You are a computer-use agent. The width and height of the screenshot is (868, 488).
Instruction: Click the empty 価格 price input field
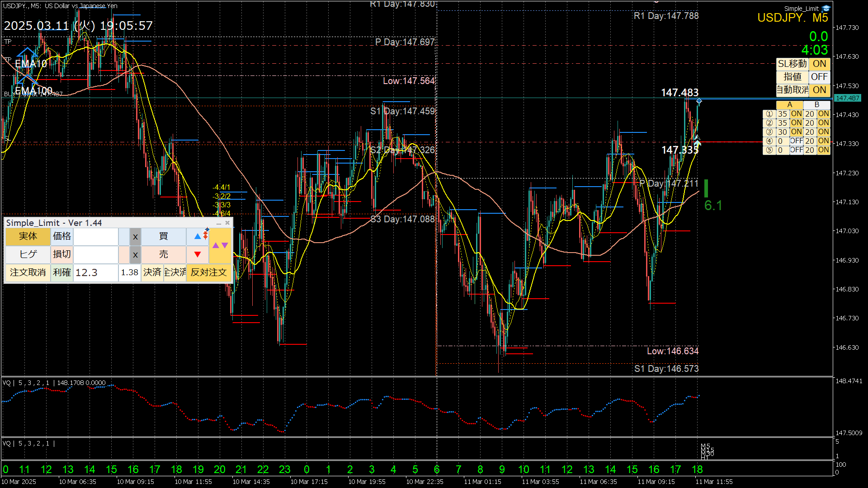95,236
